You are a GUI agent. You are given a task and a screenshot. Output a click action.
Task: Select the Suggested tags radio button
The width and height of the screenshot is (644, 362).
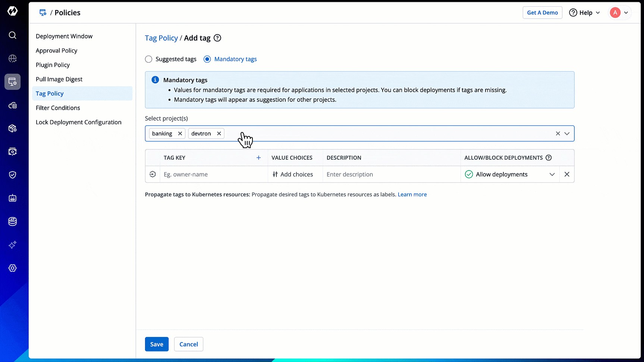(x=149, y=59)
